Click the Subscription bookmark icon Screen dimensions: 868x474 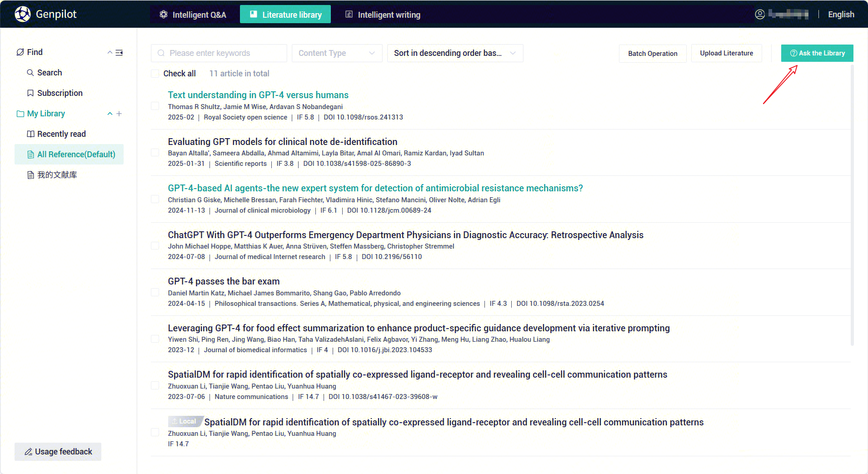tap(30, 93)
